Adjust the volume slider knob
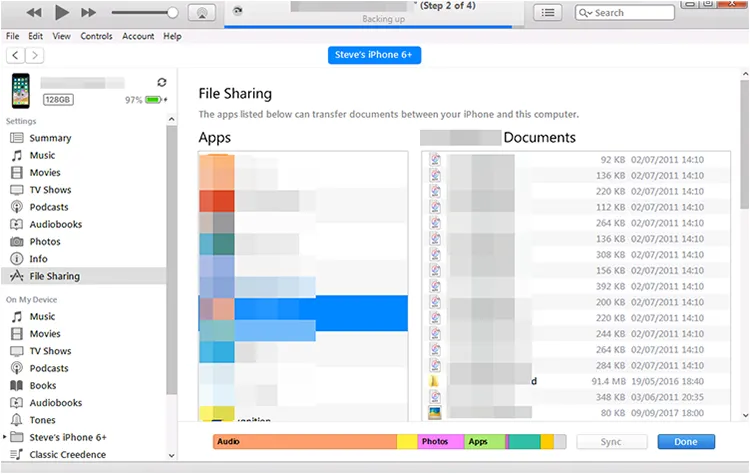The image size is (750, 474). click(173, 13)
